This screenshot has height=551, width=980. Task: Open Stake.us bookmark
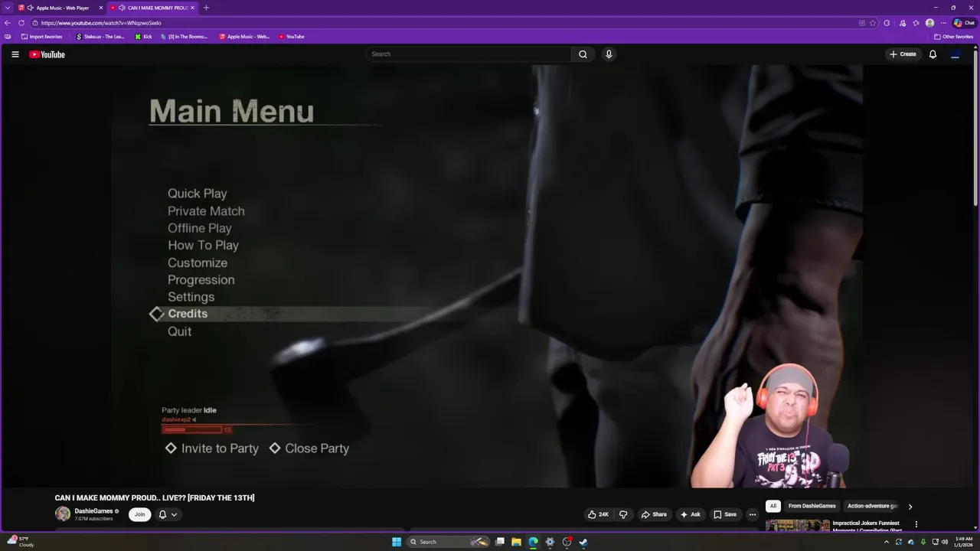click(100, 37)
